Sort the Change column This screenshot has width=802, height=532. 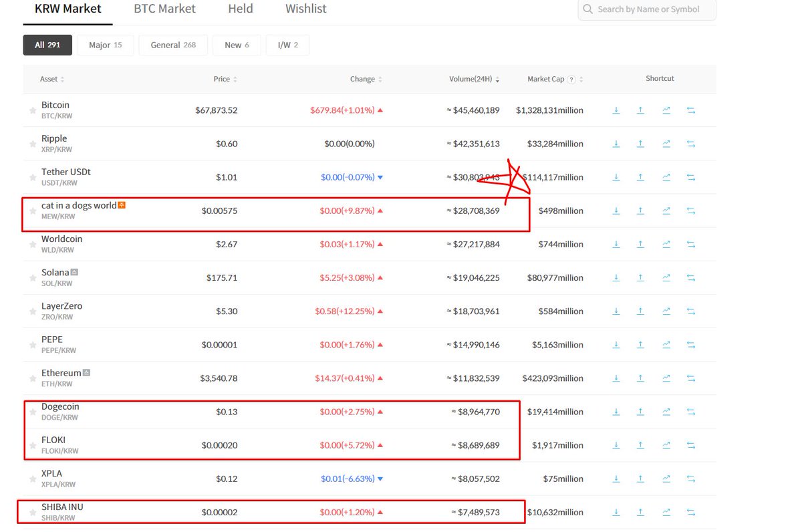click(x=365, y=78)
